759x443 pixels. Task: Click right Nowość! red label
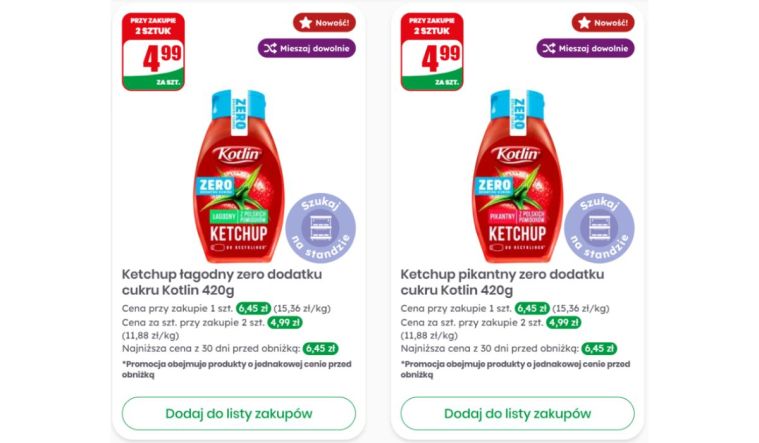(x=603, y=23)
